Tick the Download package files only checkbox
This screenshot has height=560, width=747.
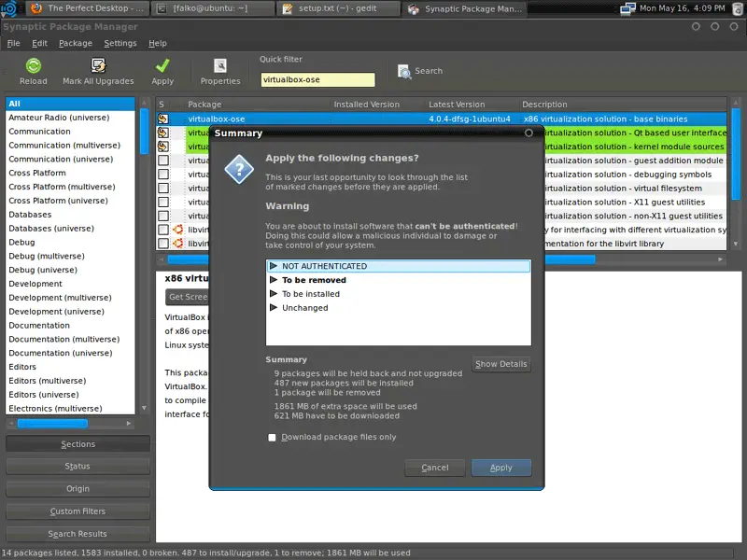[272, 437]
